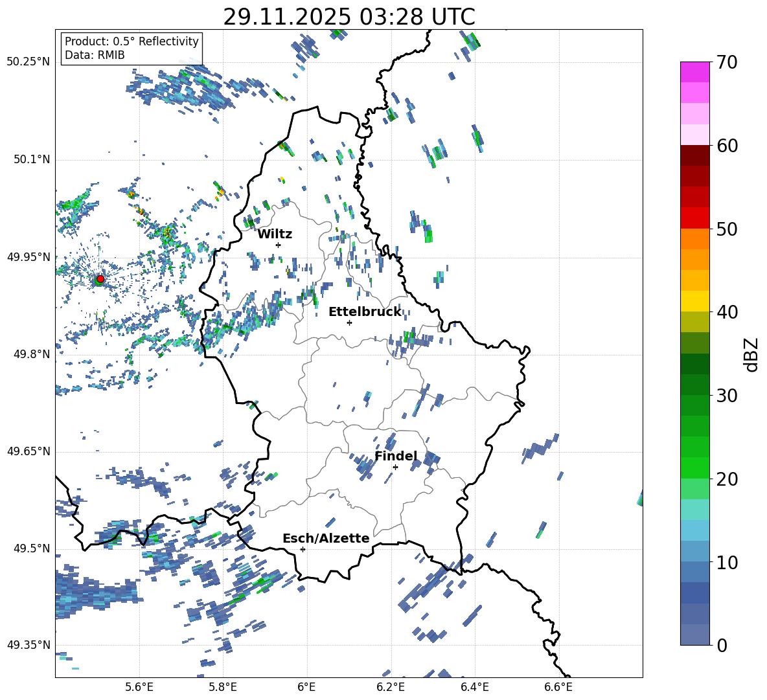Click the 50.25°N latitude label
The height and width of the screenshot is (700, 767).
click(x=29, y=62)
